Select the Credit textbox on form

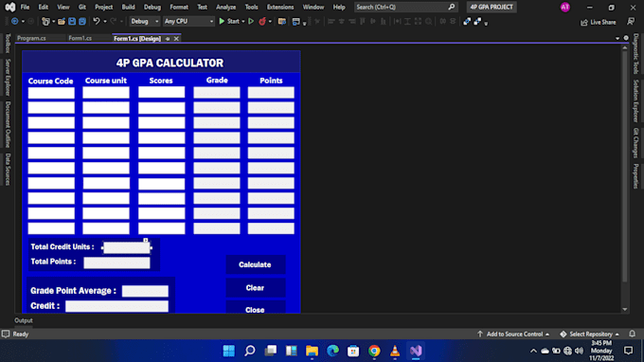point(116,306)
